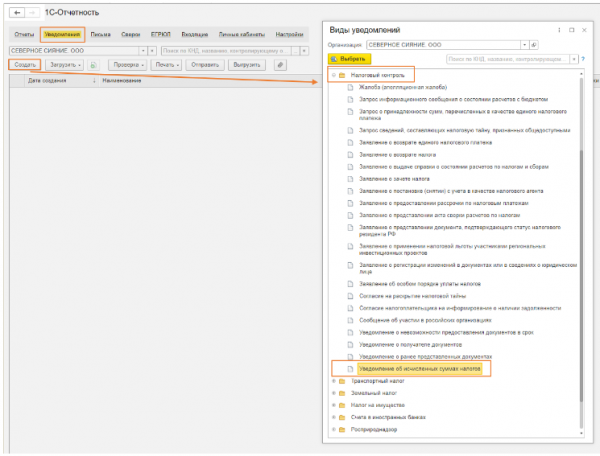Click the yellow Выбрать button

350,59
